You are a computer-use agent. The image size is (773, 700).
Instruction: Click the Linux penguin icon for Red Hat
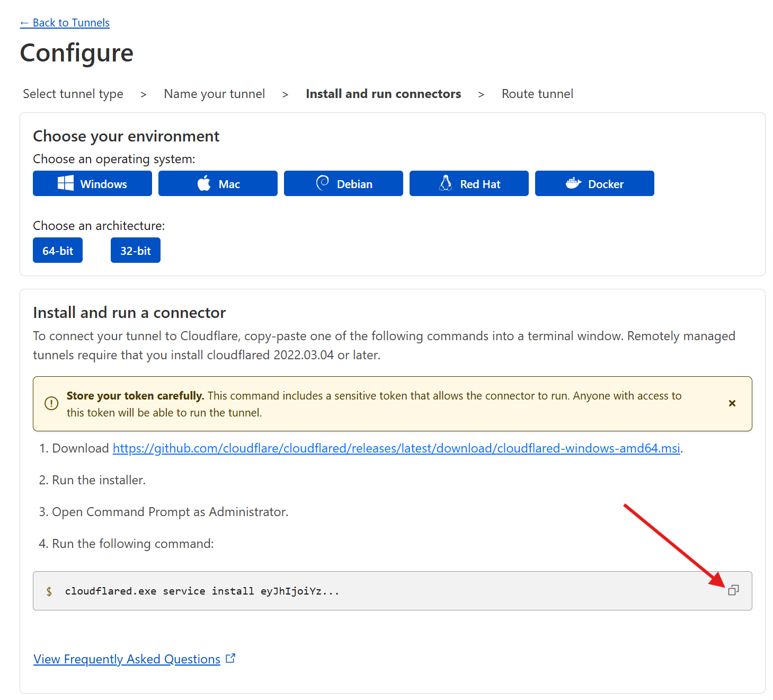tap(446, 183)
